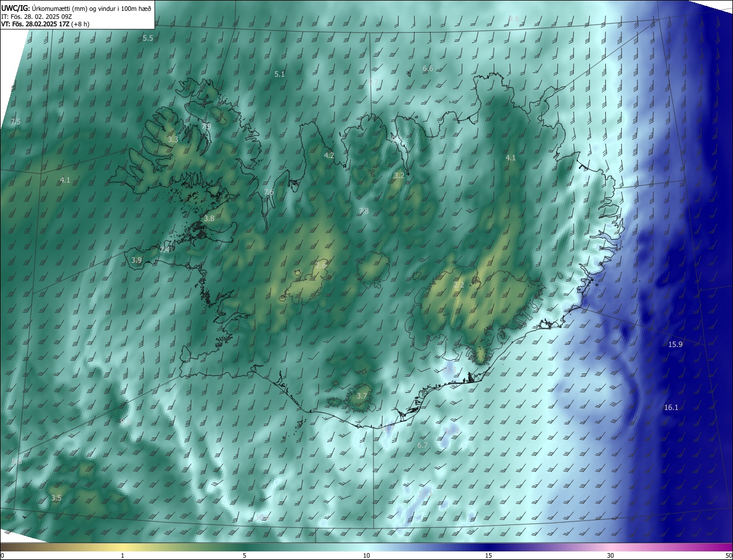Click the colour scale tick labelled 10

pyautogui.click(x=366, y=555)
